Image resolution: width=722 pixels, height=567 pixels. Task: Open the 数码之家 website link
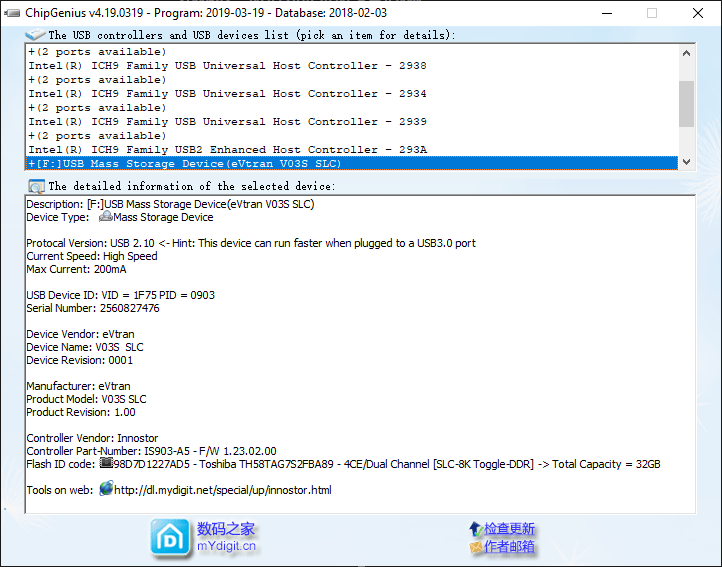(226, 529)
